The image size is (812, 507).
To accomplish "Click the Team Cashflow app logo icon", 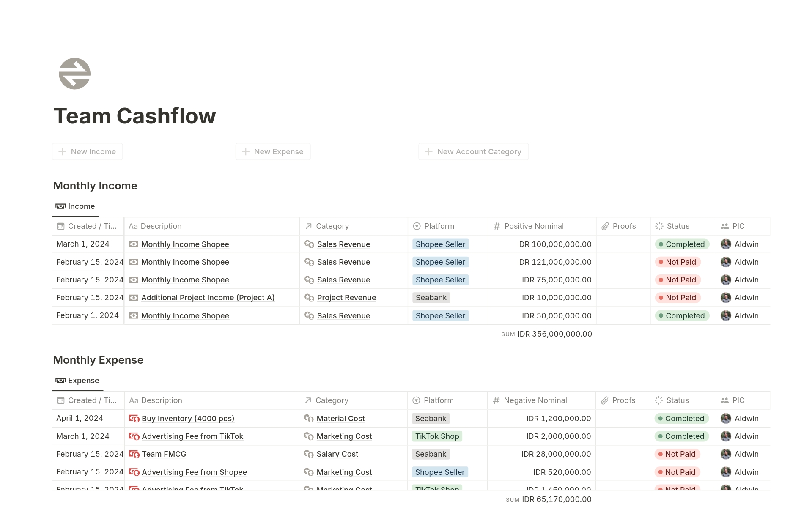I will point(75,75).
